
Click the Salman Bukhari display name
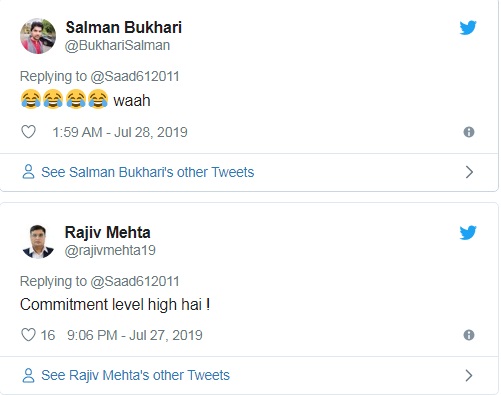pyautogui.click(x=124, y=27)
